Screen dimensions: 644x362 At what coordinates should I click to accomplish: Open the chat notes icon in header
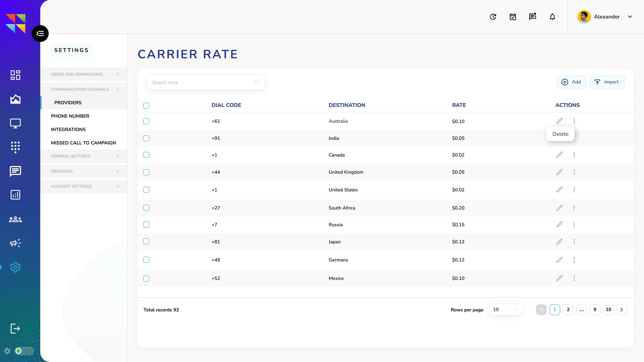point(533,17)
